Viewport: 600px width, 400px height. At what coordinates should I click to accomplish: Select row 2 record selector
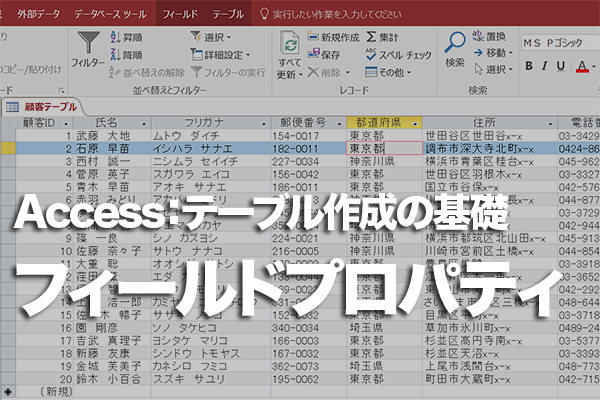pos(8,149)
